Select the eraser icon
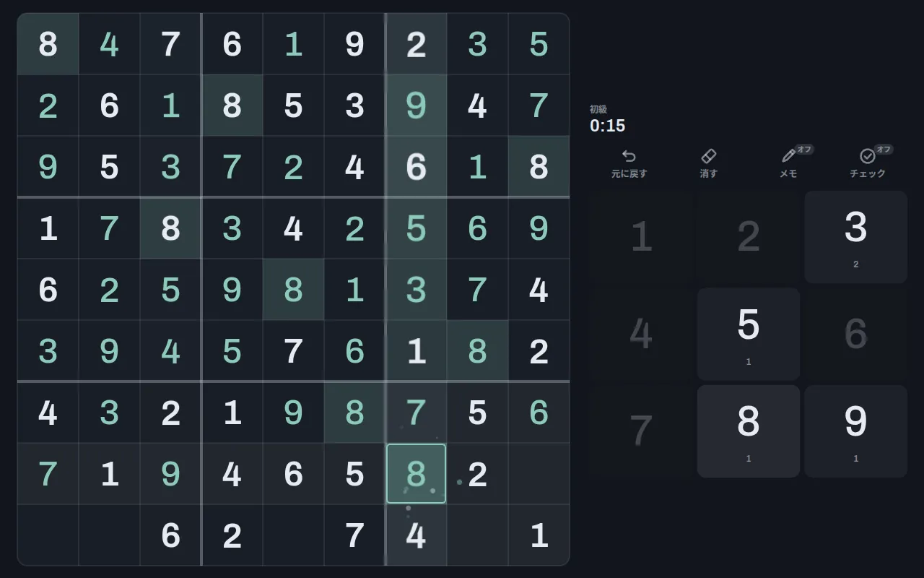The height and width of the screenshot is (578, 924). 708,156
